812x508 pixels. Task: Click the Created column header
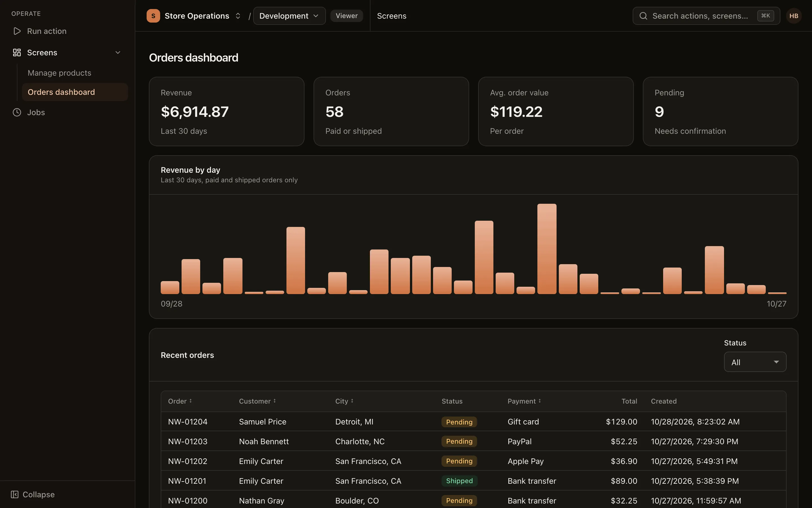(664, 401)
